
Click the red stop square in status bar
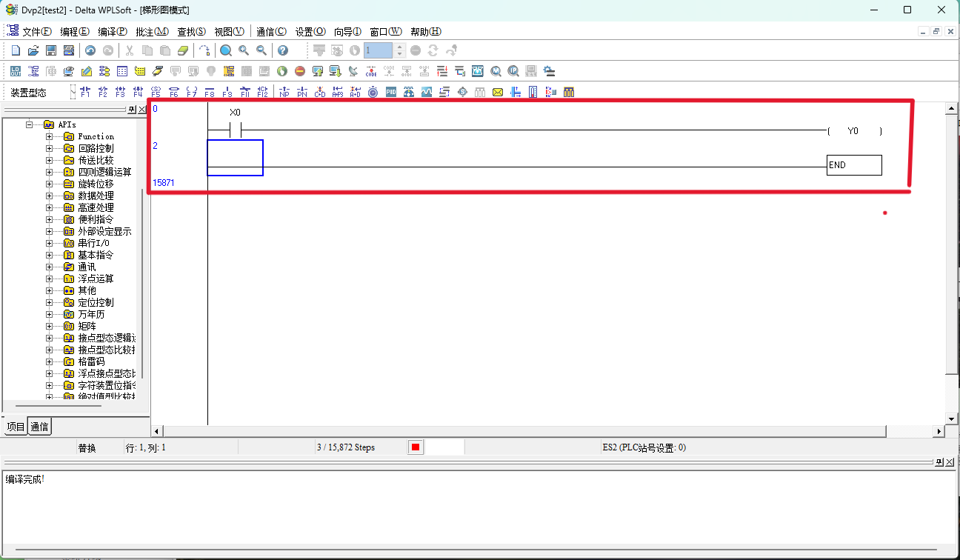416,447
